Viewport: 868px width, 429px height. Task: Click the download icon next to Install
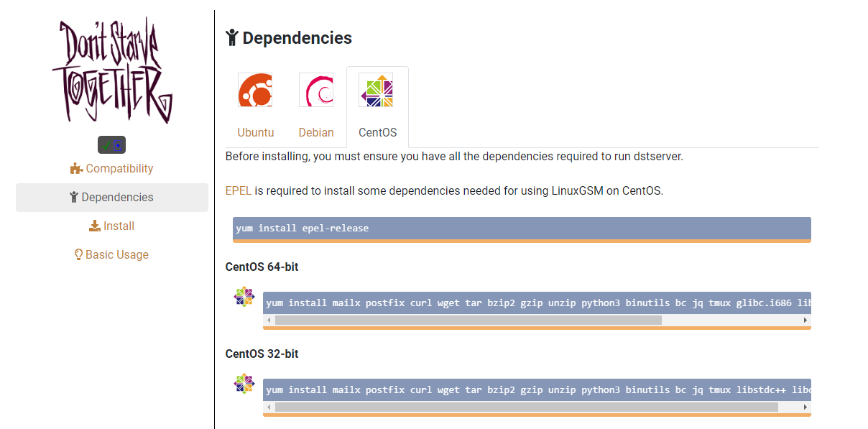click(95, 226)
